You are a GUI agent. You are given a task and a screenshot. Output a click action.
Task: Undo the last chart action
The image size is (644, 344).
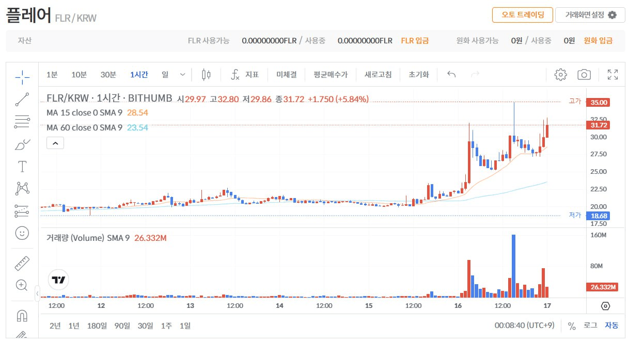click(x=451, y=75)
